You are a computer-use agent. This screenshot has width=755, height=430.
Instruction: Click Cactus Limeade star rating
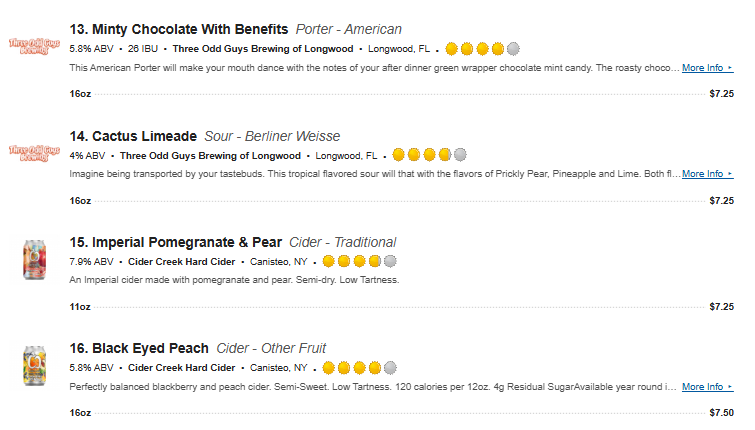click(x=429, y=155)
